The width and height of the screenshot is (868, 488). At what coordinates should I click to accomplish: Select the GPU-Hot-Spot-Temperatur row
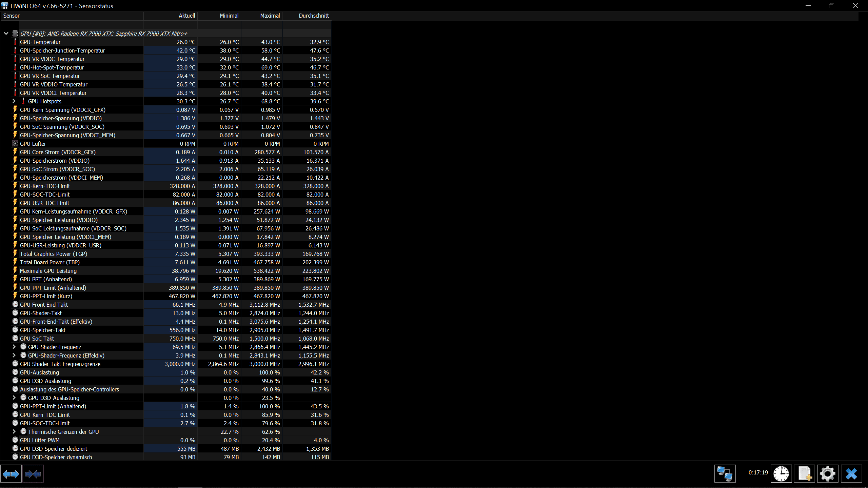point(52,67)
